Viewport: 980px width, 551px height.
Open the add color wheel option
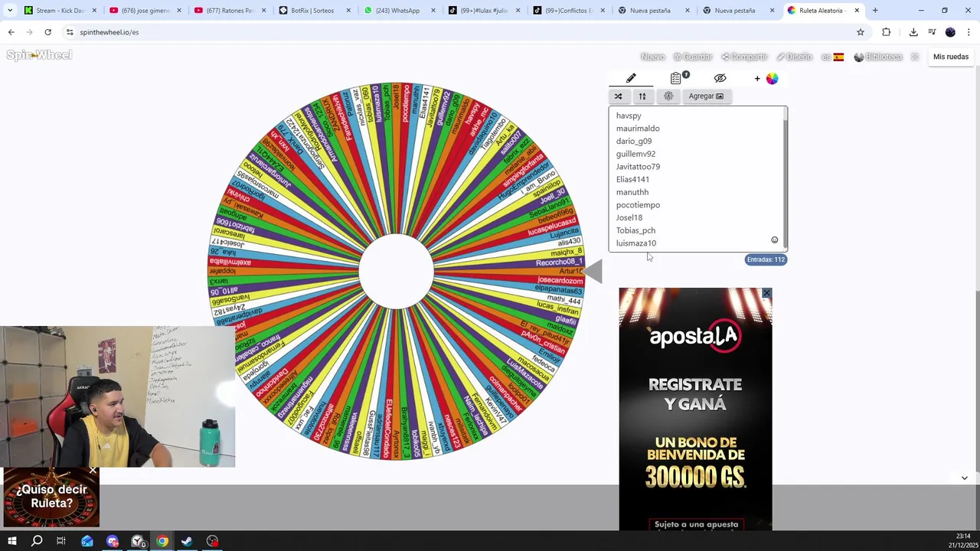click(766, 78)
